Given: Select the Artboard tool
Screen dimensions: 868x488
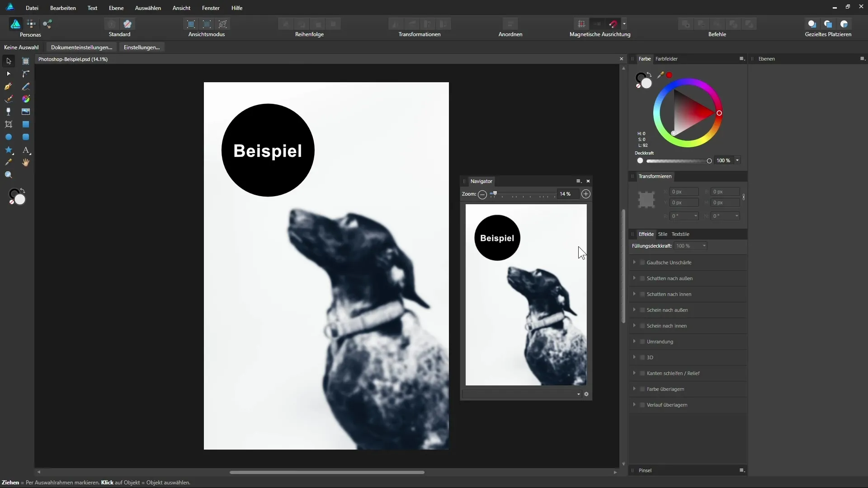Looking at the screenshot, I should click(26, 61).
